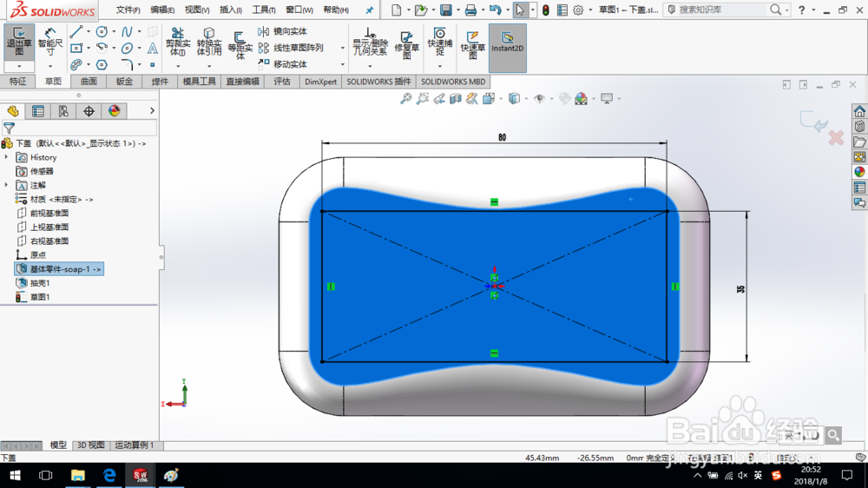Switch to the 钣金 (Sheet Metal) tab
Screen dimensions: 868x488
point(124,82)
